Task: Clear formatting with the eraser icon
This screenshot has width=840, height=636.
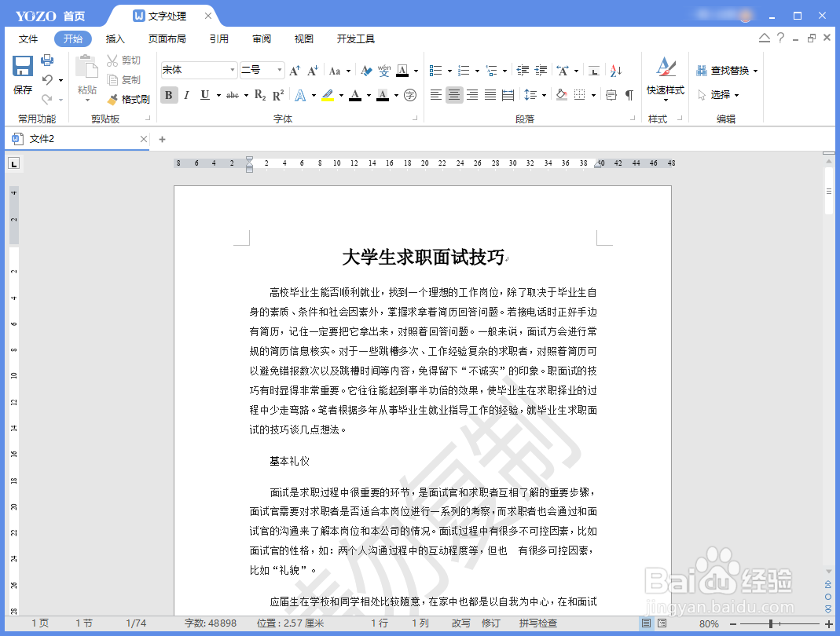Action: pyautogui.click(x=366, y=70)
